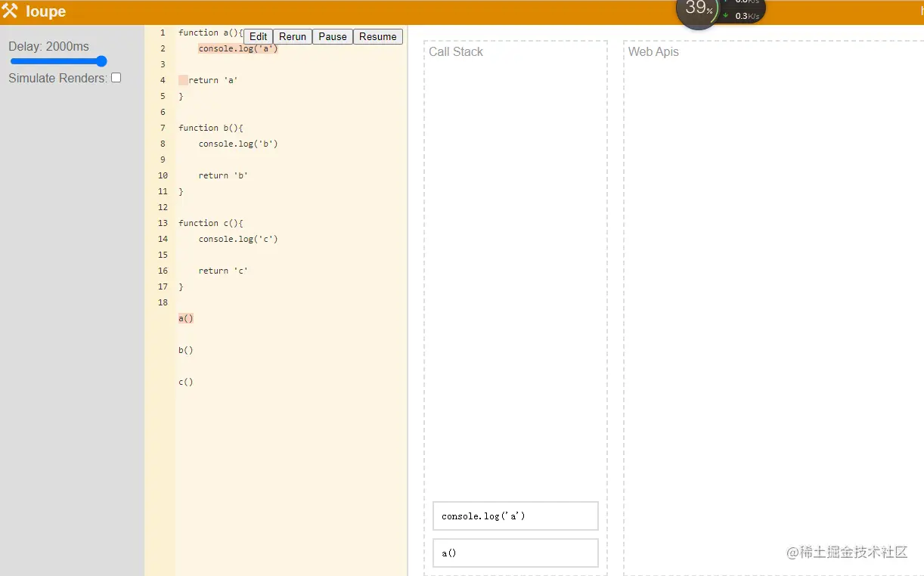Click the Edit button

pyautogui.click(x=258, y=36)
